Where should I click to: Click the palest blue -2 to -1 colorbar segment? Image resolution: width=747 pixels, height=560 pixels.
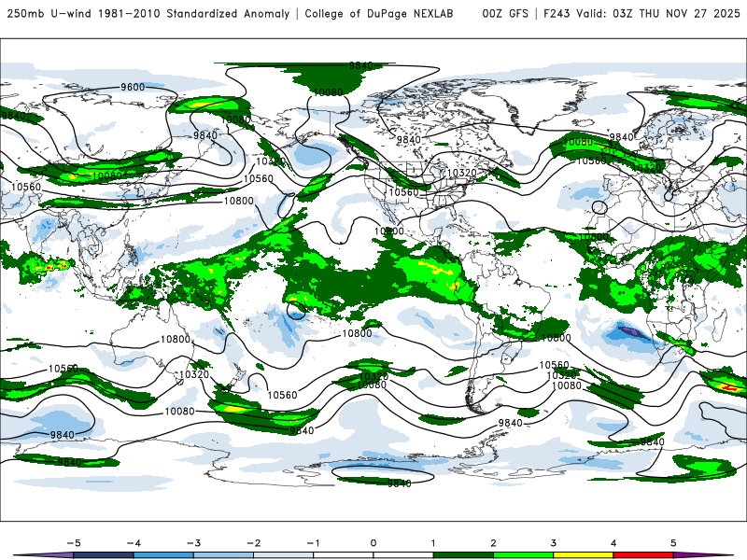point(284,555)
